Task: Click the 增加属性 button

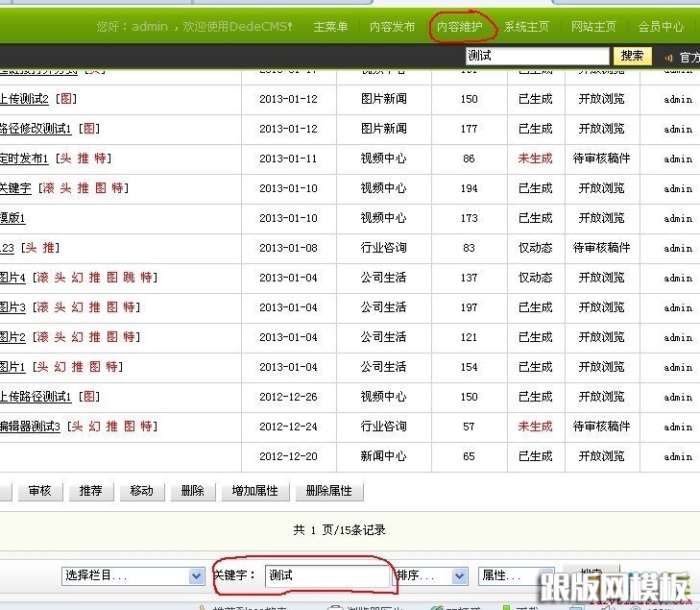Action: 254,491
